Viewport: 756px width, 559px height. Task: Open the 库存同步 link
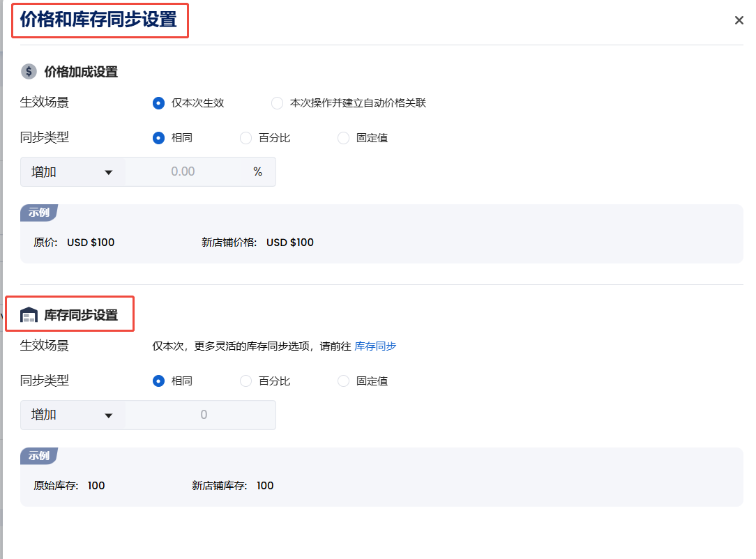[375, 346]
